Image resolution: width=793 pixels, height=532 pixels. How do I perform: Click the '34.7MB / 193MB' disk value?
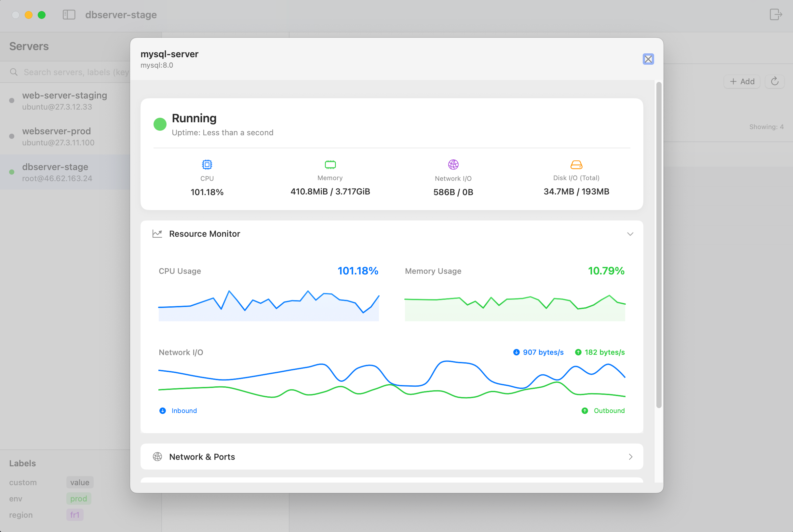576,192
